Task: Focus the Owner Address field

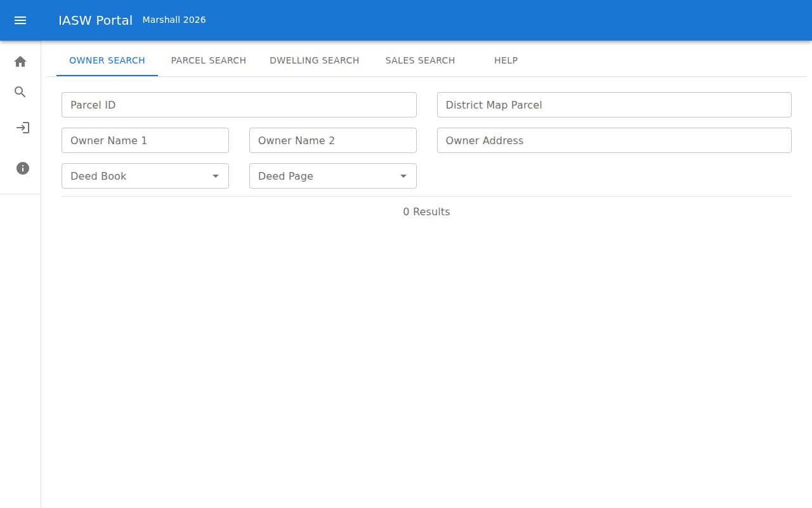Action: 614,140
